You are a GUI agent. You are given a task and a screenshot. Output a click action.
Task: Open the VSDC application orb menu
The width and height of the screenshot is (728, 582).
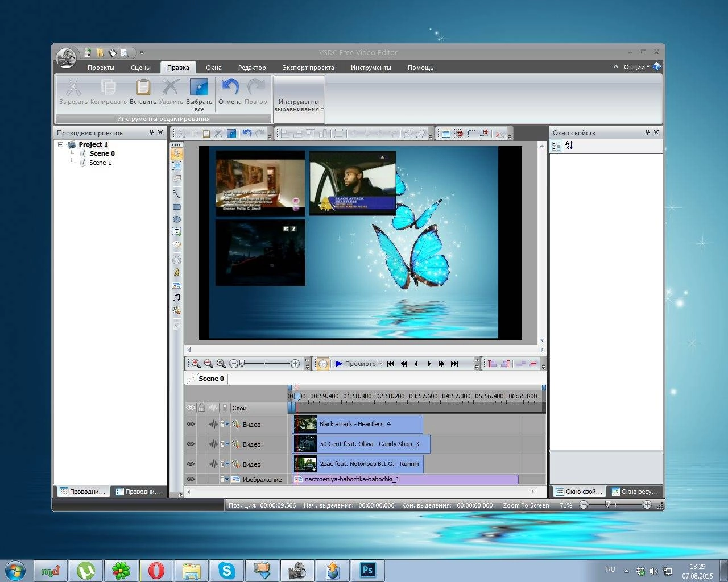67,57
